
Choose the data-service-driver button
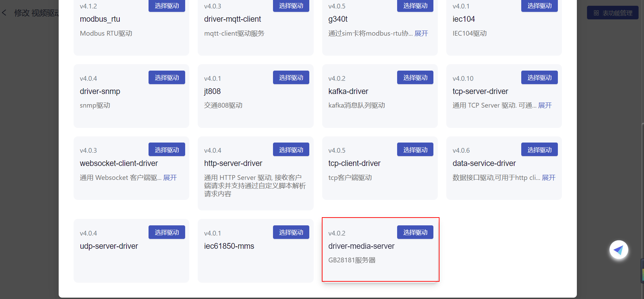[x=539, y=150]
